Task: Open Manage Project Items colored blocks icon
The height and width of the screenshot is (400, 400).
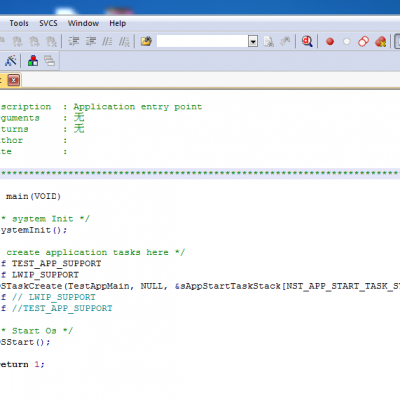Action: [33, 61]
